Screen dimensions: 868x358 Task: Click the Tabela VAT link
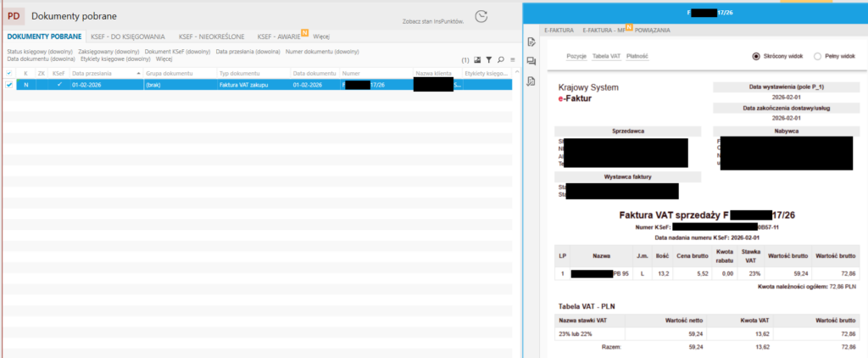605,56
